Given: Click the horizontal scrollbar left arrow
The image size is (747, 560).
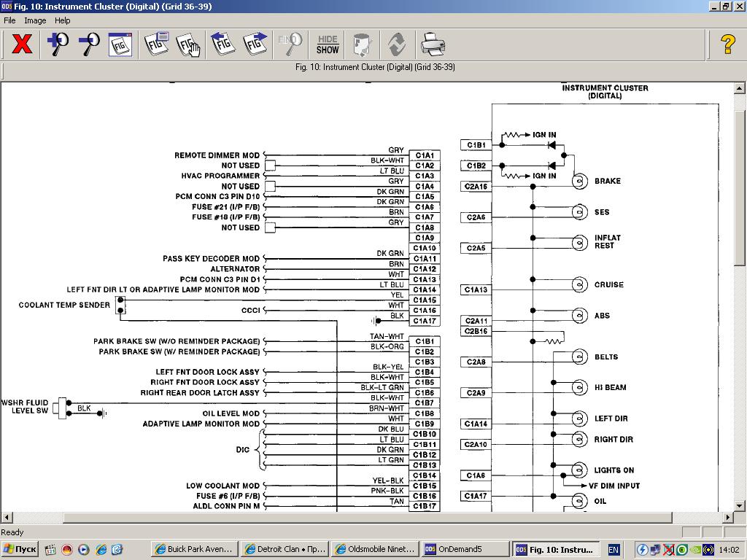Looking at the screenshot, I should coord(6,517).
